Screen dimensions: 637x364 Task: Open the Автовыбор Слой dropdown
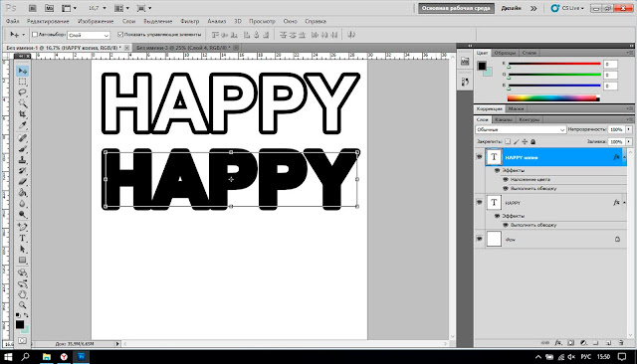click(89, 35)
